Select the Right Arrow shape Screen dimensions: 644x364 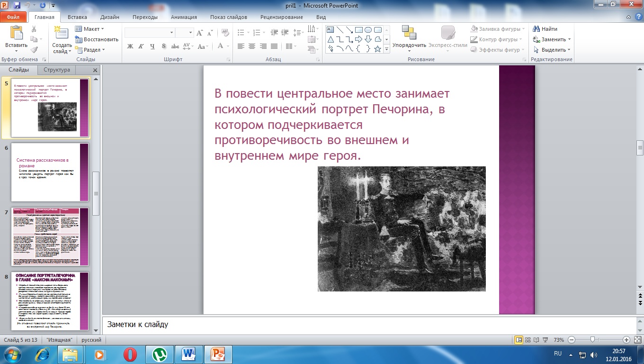click(359, 39)
